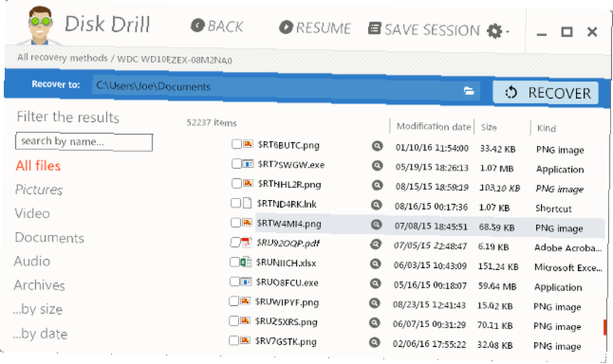Viewport: 613px width, 364px height.
Task: Preview $RT6BUTC.png with magnifier icon
Action: 377,146
